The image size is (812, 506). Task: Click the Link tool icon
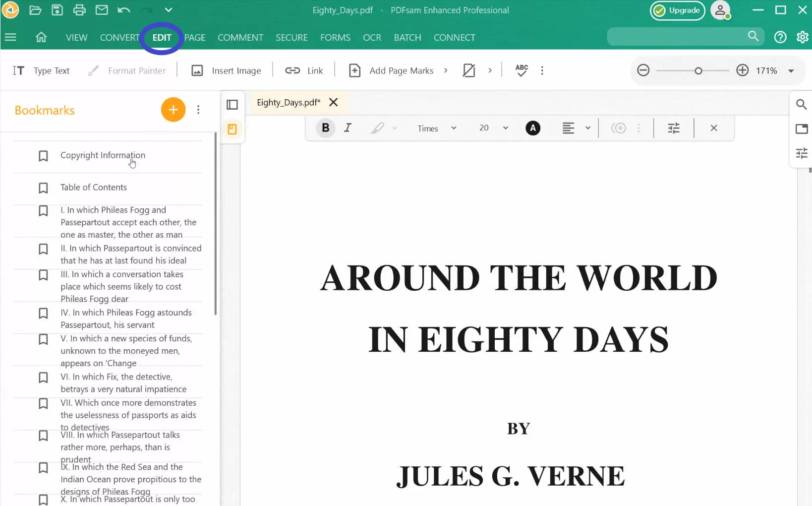coord(292,70)
